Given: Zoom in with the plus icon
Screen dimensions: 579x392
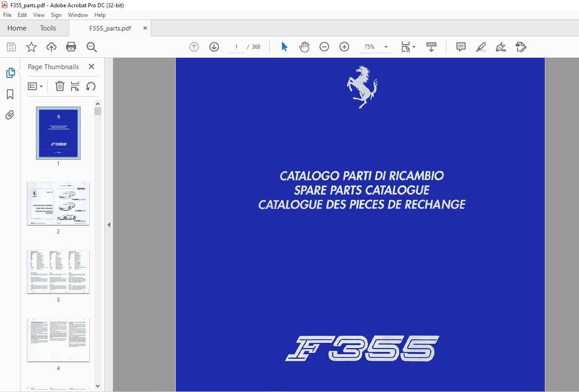Looking at the screenshot, I should [344, 47].
